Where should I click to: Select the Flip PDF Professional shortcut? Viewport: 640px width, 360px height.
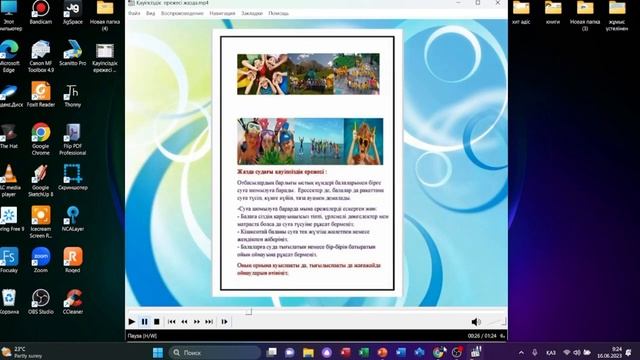pos(73,139)
